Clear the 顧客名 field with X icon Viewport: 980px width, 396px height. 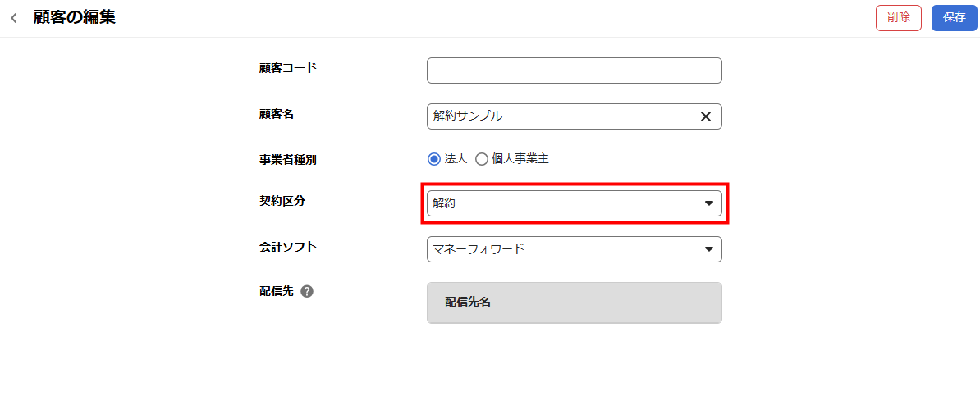coord(705,116)
